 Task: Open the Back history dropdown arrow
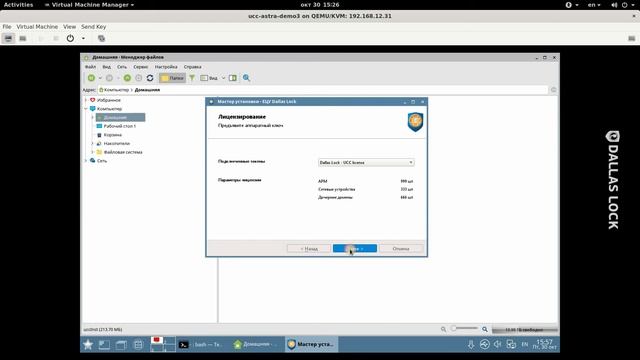tap(100, 78)
